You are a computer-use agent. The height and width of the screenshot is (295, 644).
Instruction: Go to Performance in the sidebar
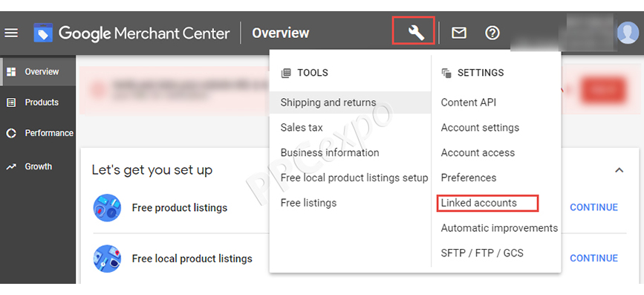tap(38, 133)
